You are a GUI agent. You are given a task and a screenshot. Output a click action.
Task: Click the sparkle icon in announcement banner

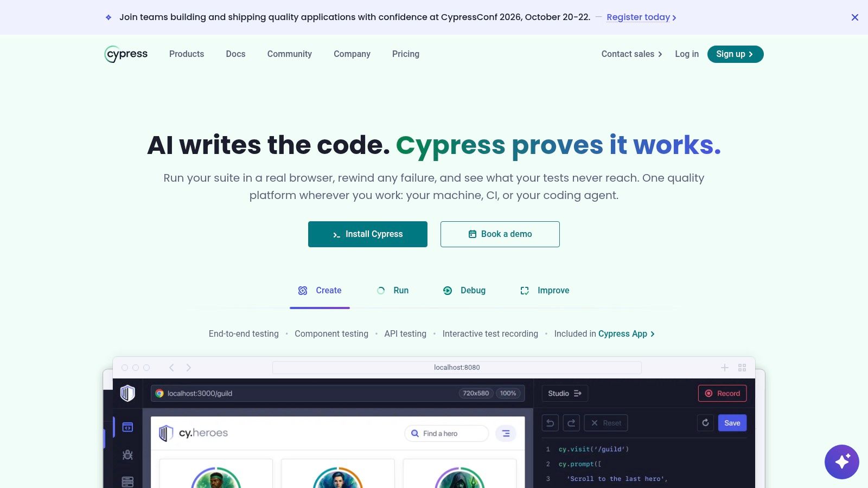point(108,17)
